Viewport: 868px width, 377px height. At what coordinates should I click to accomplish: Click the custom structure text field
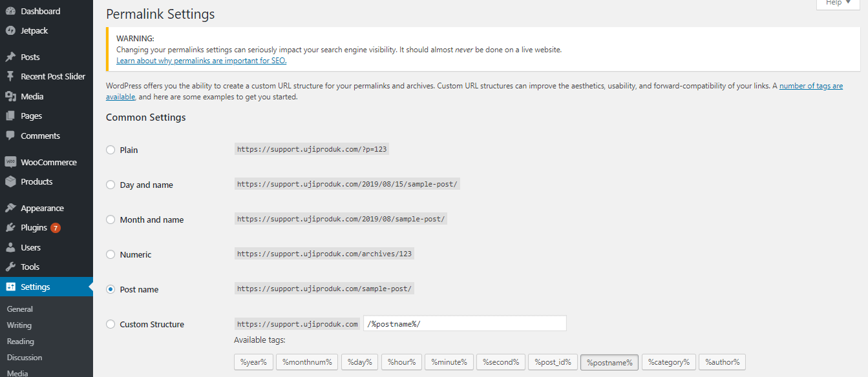[x=465, y=323]
